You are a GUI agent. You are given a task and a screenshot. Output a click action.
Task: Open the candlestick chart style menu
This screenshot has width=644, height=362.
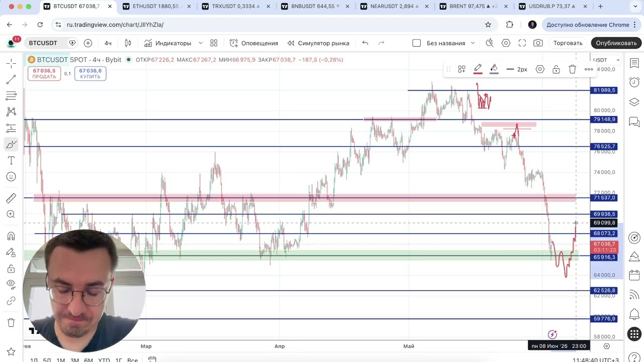tap(128, 43)
